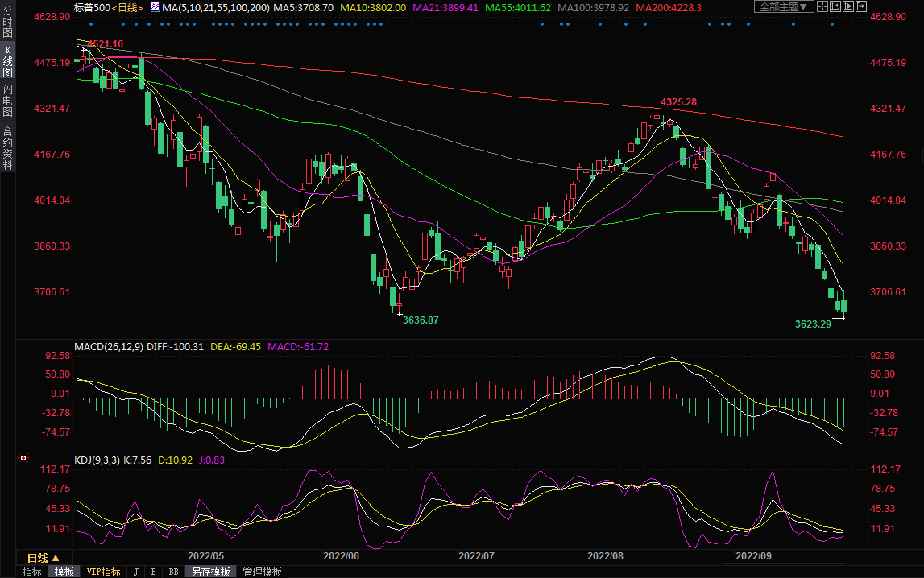Change period via <日线> next to 标普500
Viewport: 924px width, 578px height.
pos(127,7)
